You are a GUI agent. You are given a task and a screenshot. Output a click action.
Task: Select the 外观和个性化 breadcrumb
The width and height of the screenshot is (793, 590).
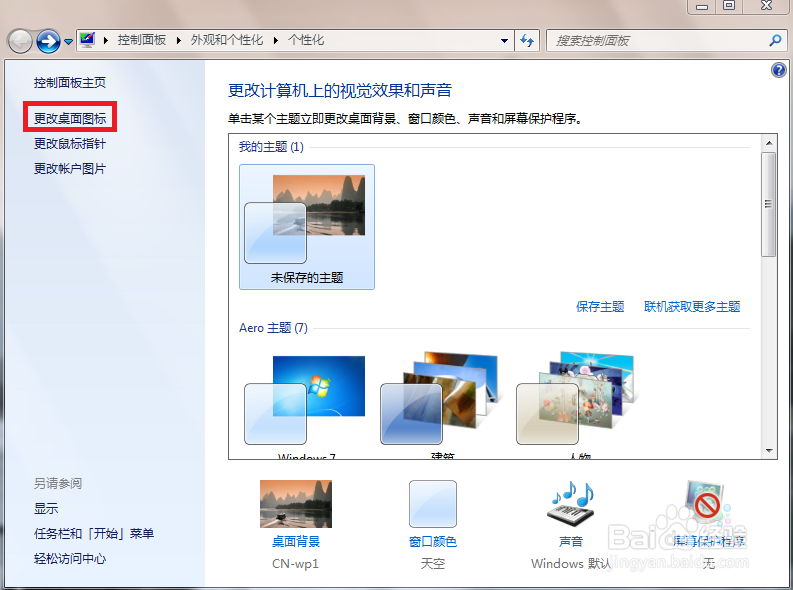tap(227, 40)
